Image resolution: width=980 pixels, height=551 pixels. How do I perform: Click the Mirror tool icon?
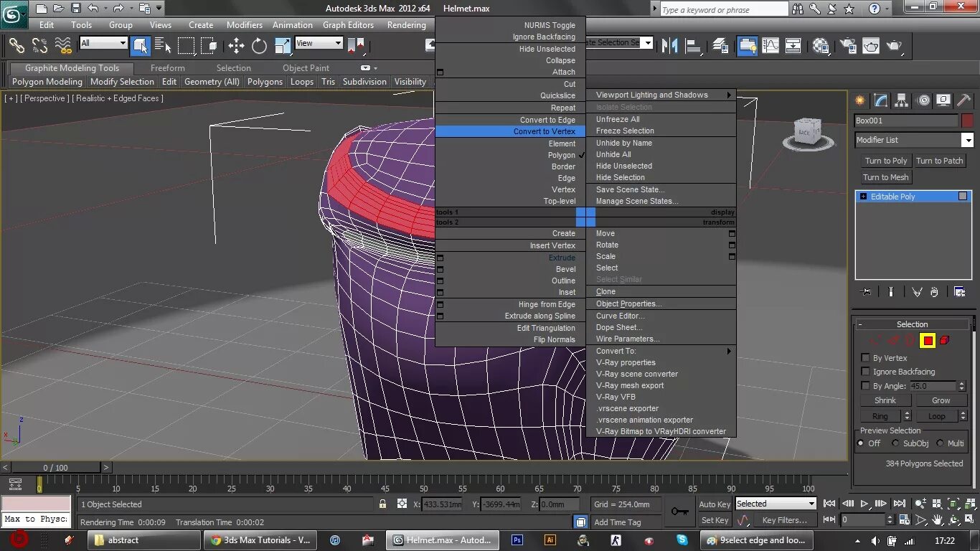click(670, 46)
